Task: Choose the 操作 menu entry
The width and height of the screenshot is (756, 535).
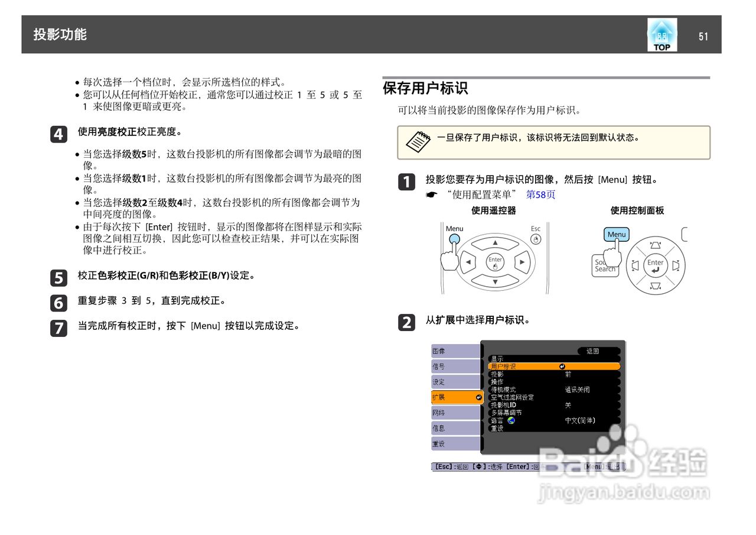Action: 554,382
